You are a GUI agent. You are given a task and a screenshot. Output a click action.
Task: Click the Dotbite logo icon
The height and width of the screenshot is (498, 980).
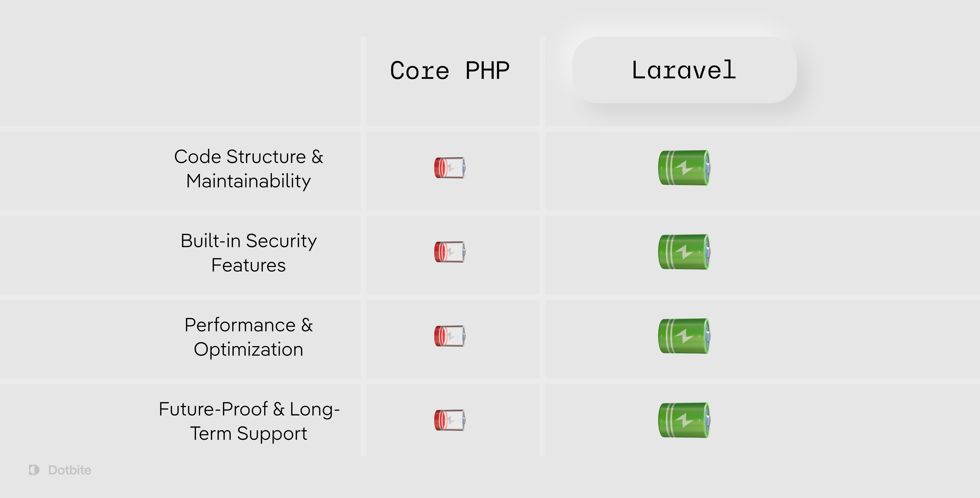[34, 470]
